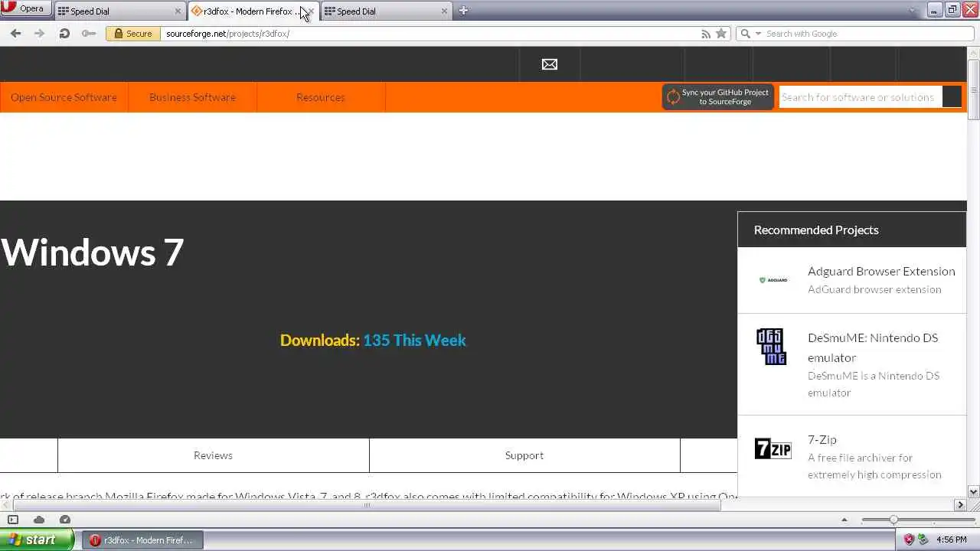Submit search with the dark search button
980x551 pixels.
point(952,97)
